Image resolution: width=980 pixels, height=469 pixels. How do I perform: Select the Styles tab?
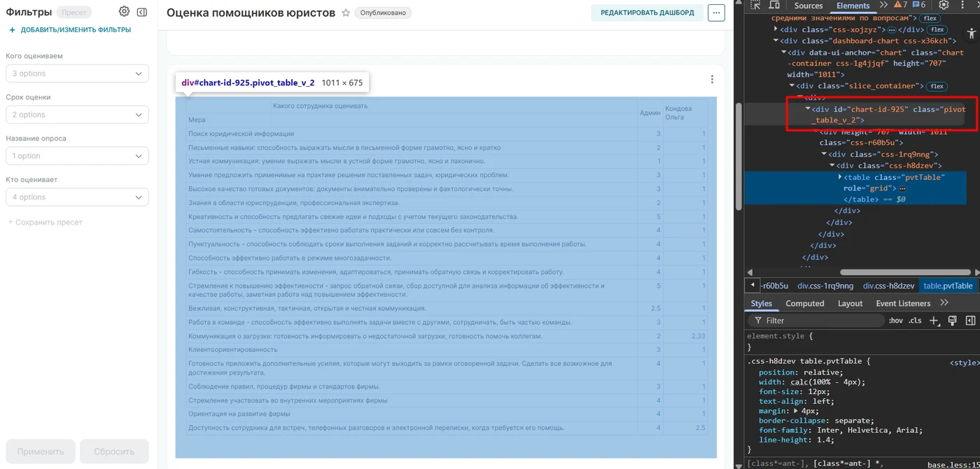[x=761, y=303]
